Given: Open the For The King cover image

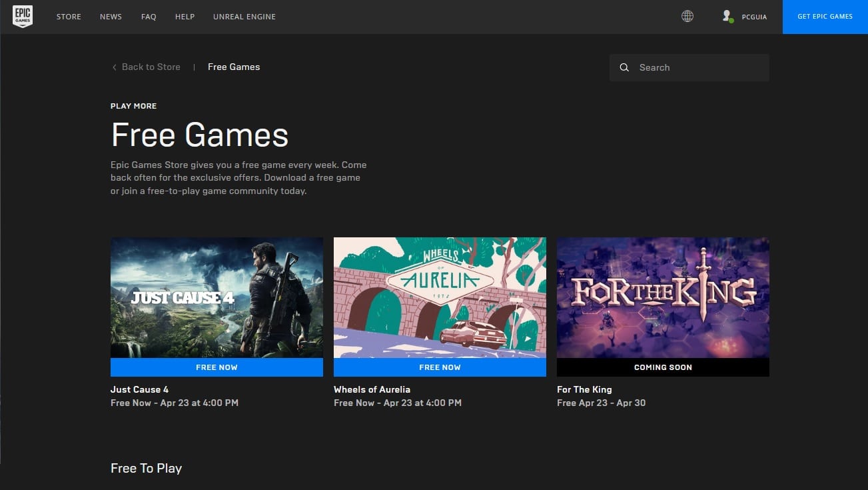Looking at the screenshot, I should (663, 298).
